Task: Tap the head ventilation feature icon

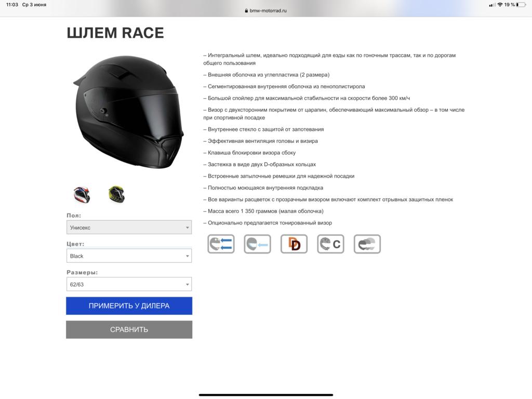Action: (221, 244)
